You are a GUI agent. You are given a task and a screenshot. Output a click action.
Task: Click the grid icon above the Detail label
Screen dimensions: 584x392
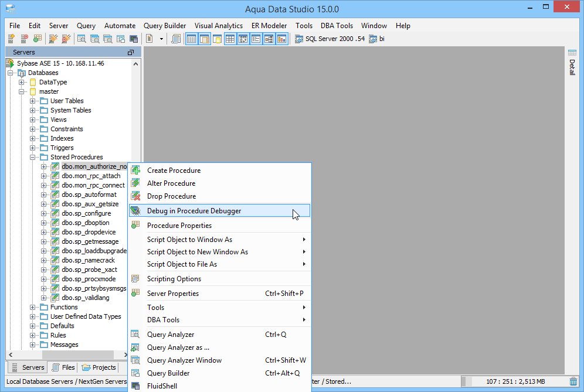click(572, 53)
